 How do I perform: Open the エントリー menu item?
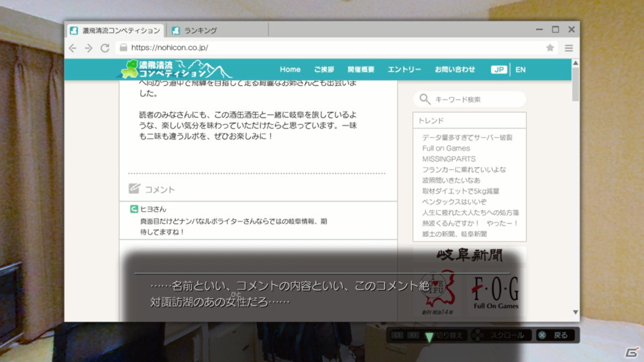pos(404,70)
